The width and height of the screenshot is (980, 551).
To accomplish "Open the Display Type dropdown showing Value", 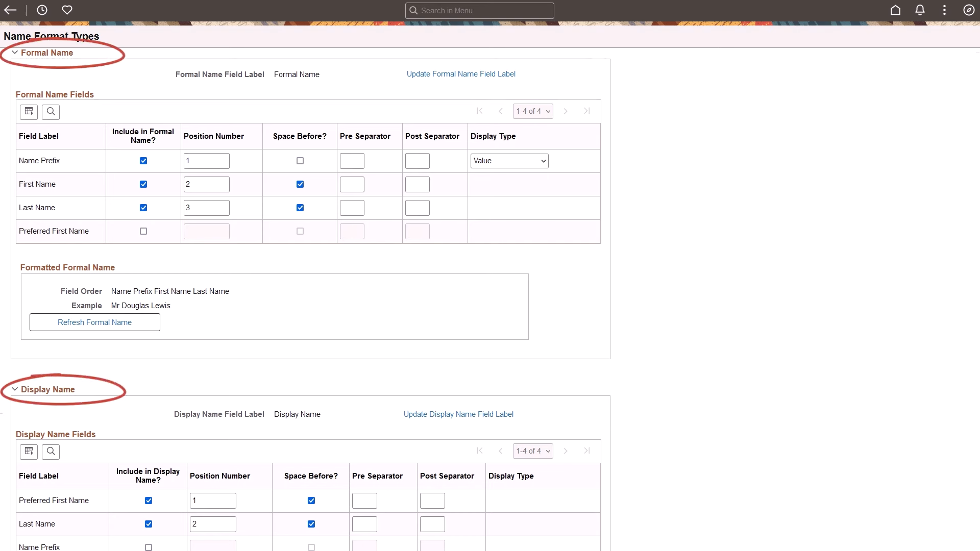I will pos(509,161).
